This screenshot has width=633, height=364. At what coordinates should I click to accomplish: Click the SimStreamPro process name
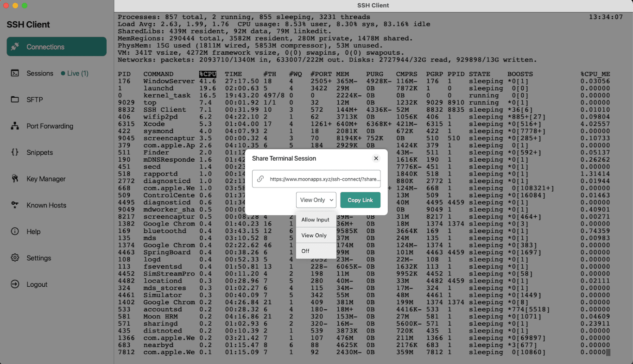(169, 274)
